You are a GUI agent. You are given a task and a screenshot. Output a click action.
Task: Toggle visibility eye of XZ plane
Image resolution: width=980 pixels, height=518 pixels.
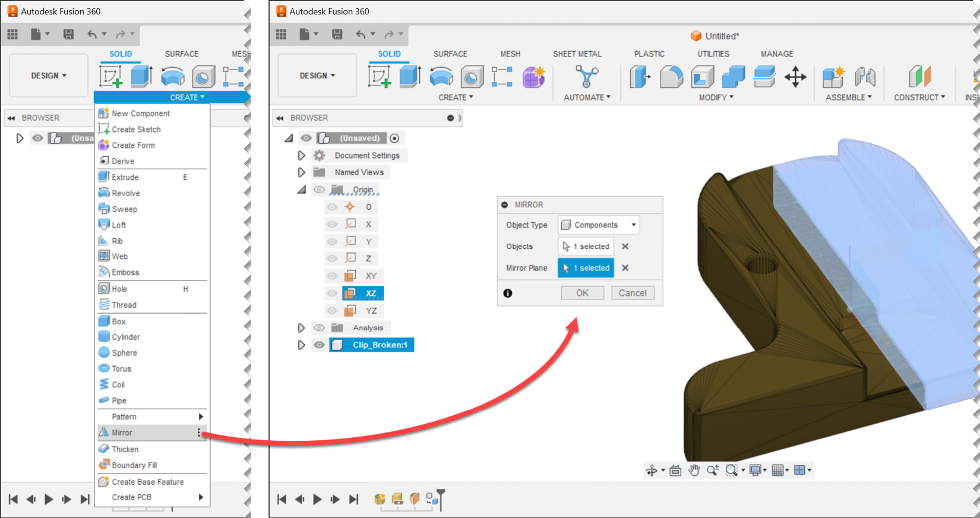pyautogui.click(x=332, y=293)
